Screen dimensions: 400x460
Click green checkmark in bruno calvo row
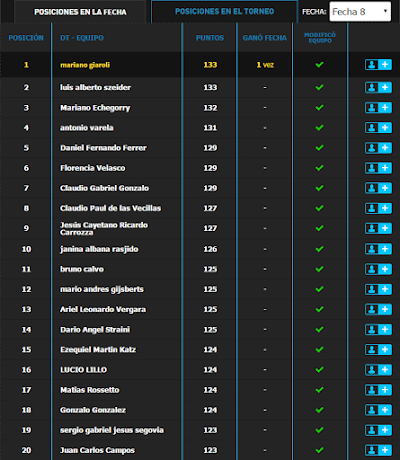pyautogui.click(x=319, y=269)
